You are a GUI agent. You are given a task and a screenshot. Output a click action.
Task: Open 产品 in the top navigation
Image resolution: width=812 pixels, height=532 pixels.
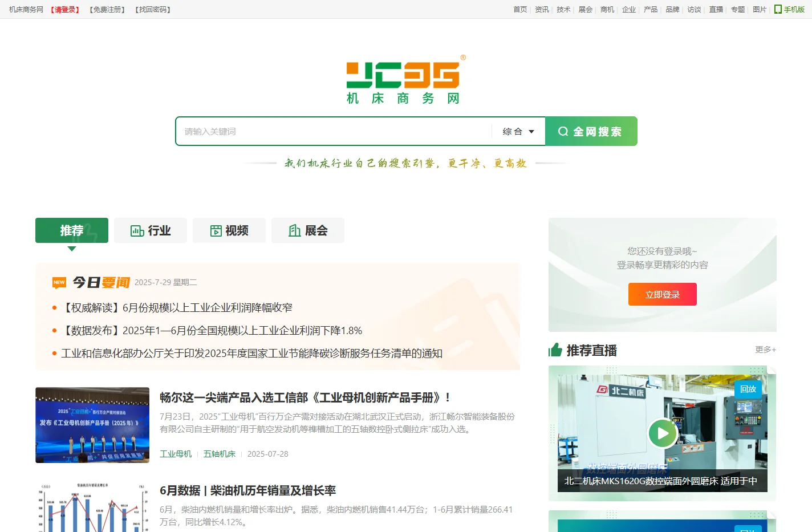point(651,10)
